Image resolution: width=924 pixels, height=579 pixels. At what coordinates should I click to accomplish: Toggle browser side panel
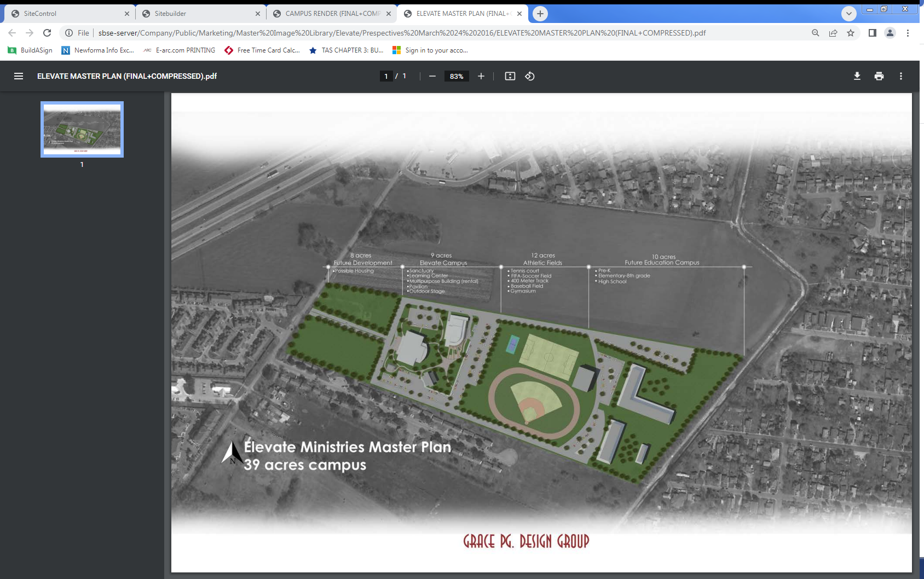873,33
